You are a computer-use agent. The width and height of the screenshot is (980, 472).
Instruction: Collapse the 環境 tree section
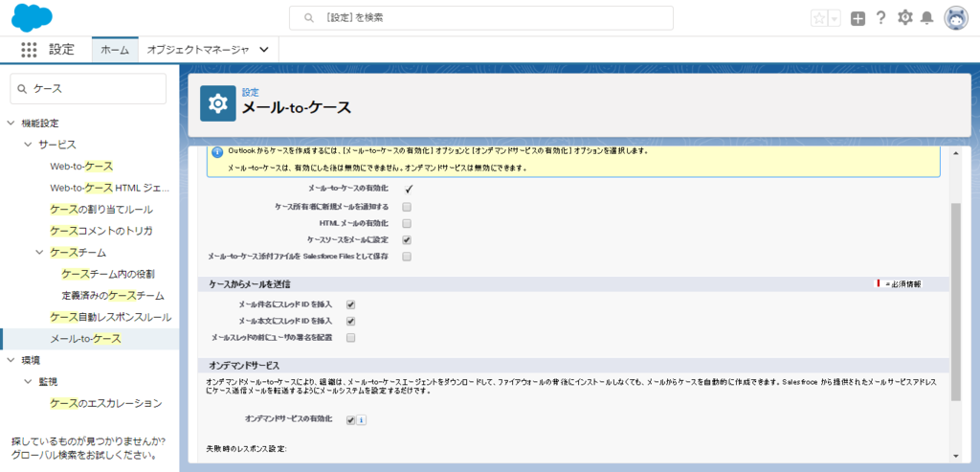11,360
